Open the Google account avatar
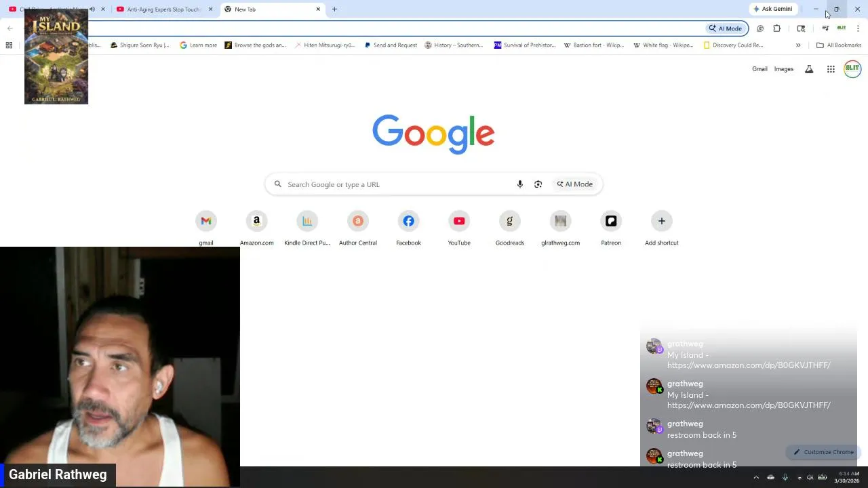The height and width of the screenshot is (488, 868). coord(852,69)
